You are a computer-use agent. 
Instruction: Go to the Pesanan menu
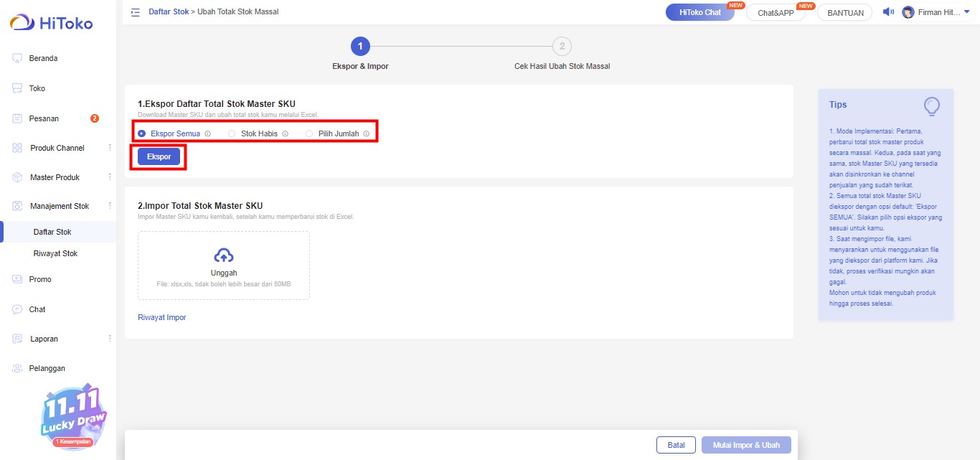click(44, 118)
